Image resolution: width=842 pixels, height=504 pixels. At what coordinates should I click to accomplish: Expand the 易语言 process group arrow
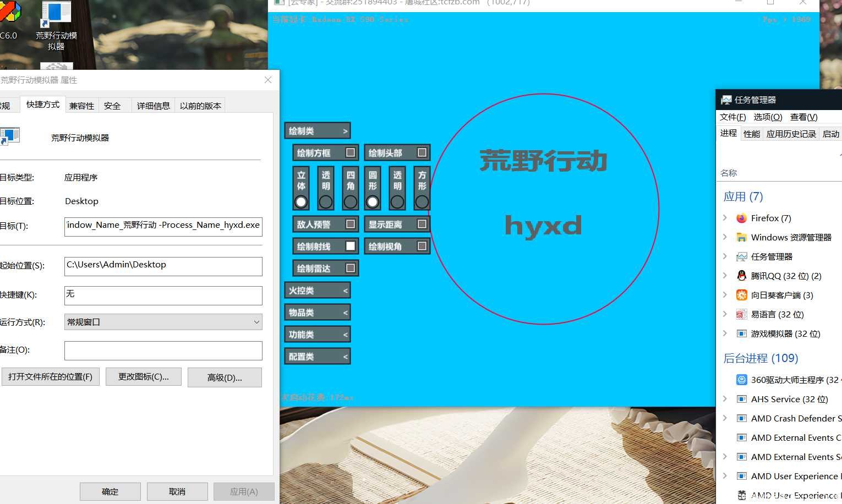tap(725, 314)
